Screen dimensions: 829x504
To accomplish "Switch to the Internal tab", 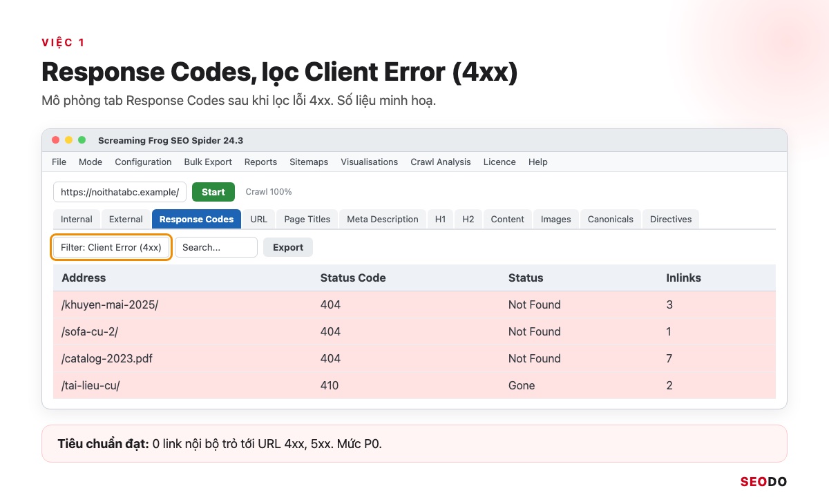I will point(77,219).
